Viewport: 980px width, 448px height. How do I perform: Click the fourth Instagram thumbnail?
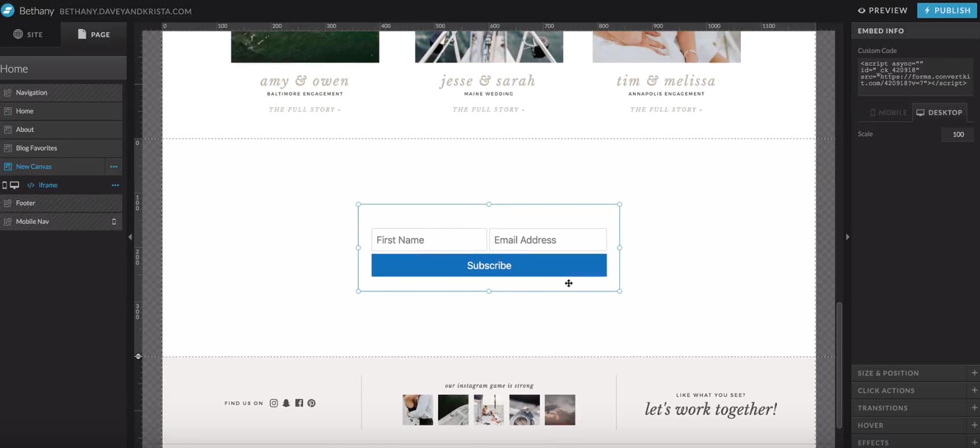tap(525, 410)
